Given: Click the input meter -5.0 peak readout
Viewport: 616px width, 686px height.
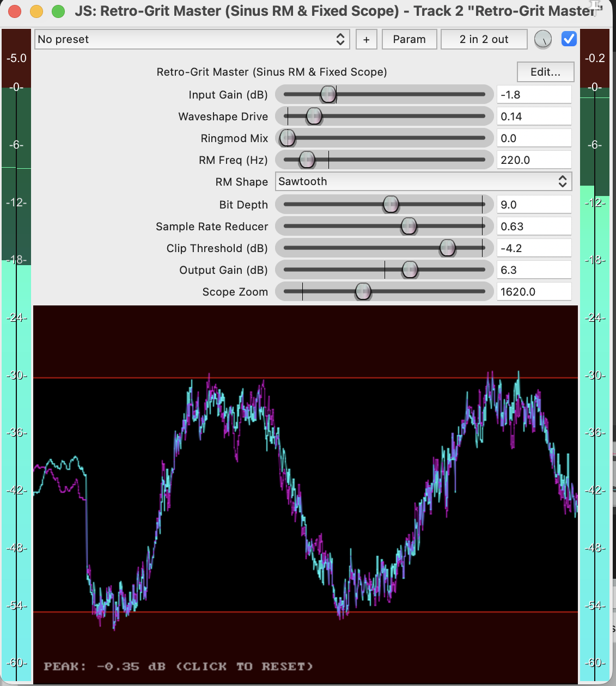Looking at the screenshot, I should tap(16, 58).
